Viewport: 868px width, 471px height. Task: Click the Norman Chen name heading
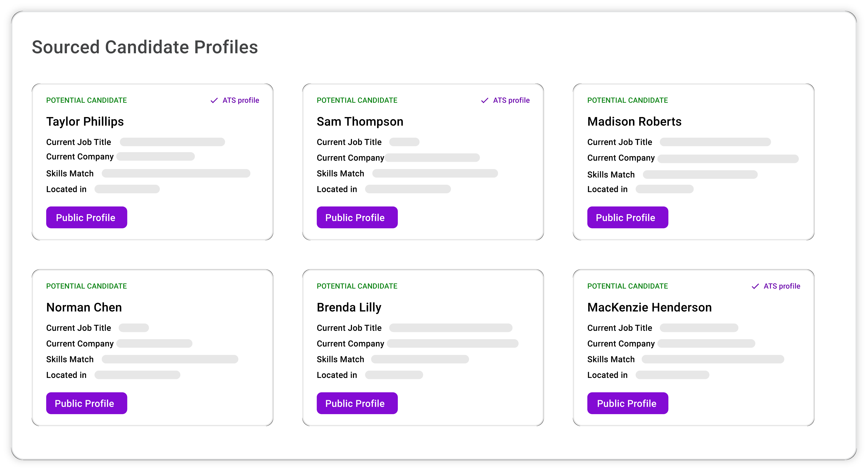[x=84, y=307]
